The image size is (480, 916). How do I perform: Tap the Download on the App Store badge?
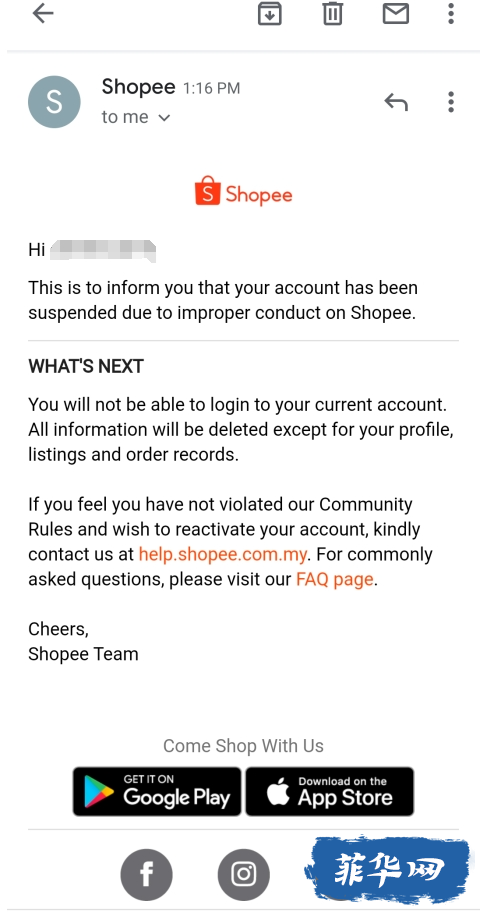[x=330, y=792]
